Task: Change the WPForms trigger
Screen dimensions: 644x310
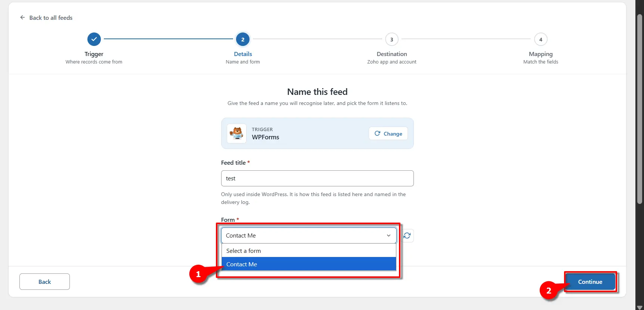Action: 388,133
